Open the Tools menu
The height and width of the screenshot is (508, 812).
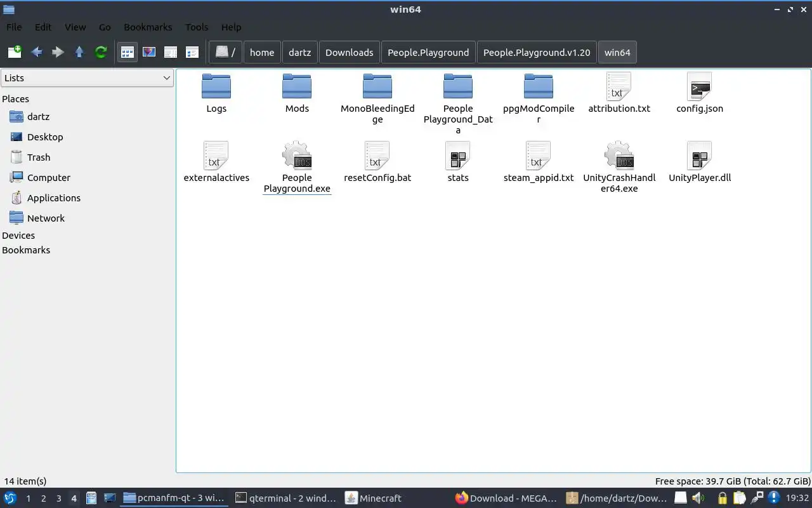pos(197,27)
